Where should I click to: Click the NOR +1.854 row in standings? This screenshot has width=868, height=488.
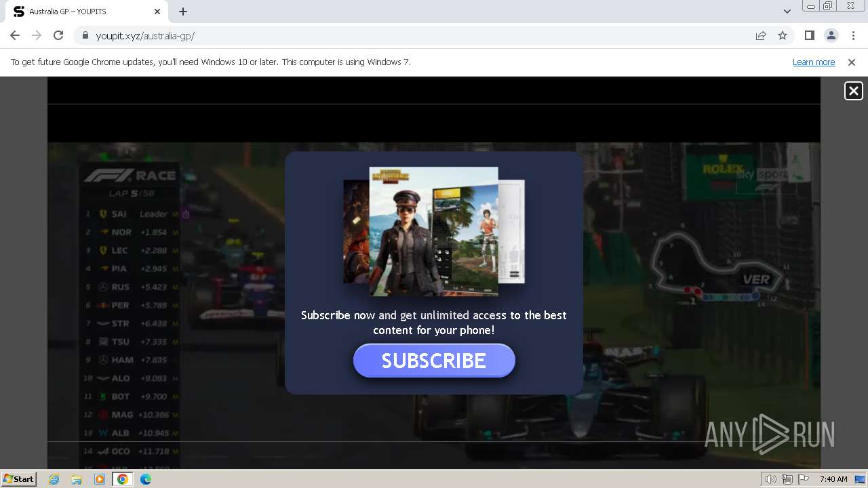click(131, 232)
